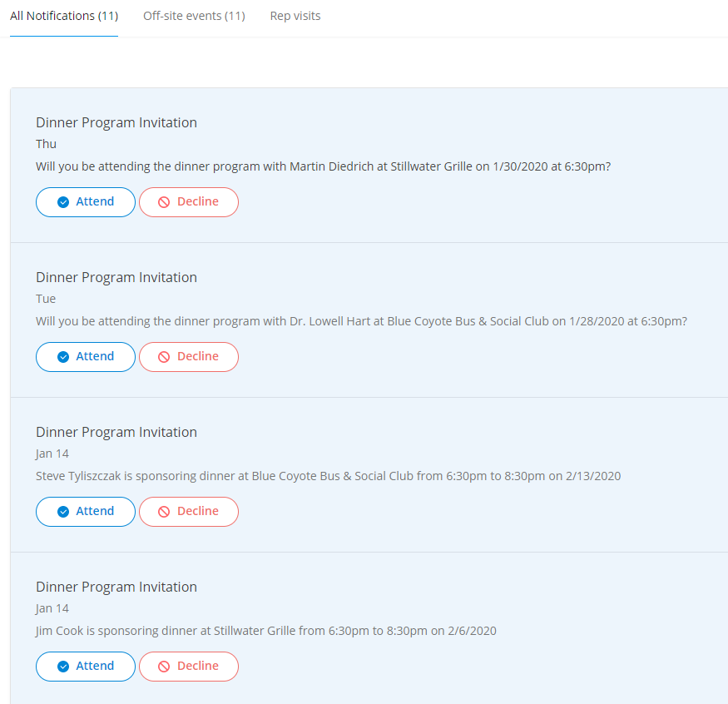Attend Steve Tyliszczak's sponsored dinner
The height and width of the screenshot is (704, 728).
click(x=86, y=512)
